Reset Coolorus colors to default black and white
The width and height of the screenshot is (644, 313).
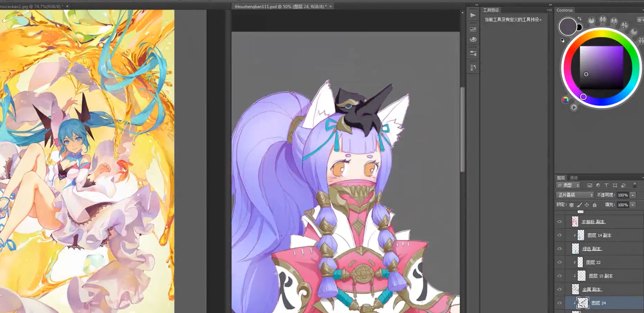(562, 40)
